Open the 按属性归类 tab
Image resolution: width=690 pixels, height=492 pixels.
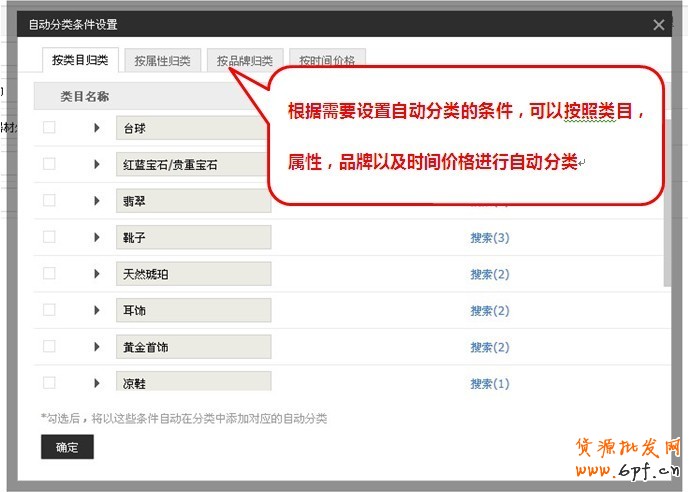coord(162,61)
